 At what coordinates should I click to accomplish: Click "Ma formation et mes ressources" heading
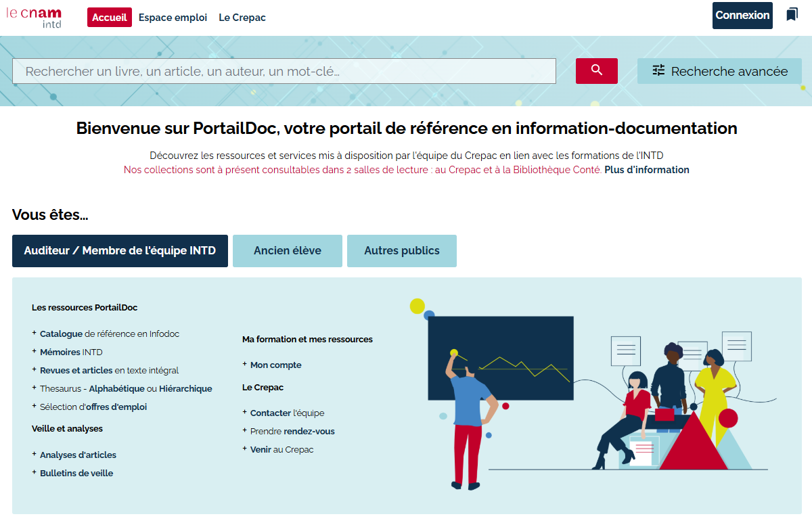point(307,339)
